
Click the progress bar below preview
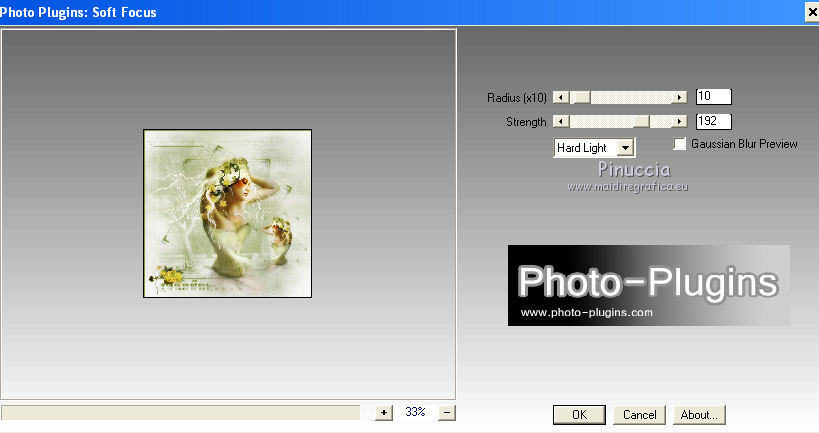point(180,413)
